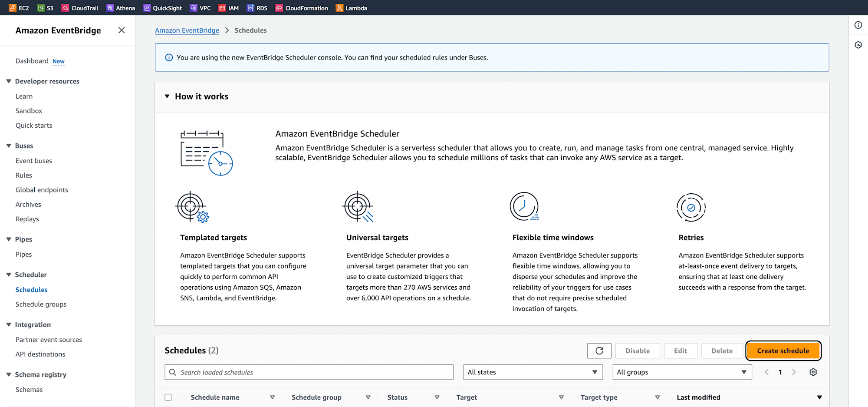Viewport: 868px width, 407px height.
Task: Collapse the Developer resources section
Action: 9,81
